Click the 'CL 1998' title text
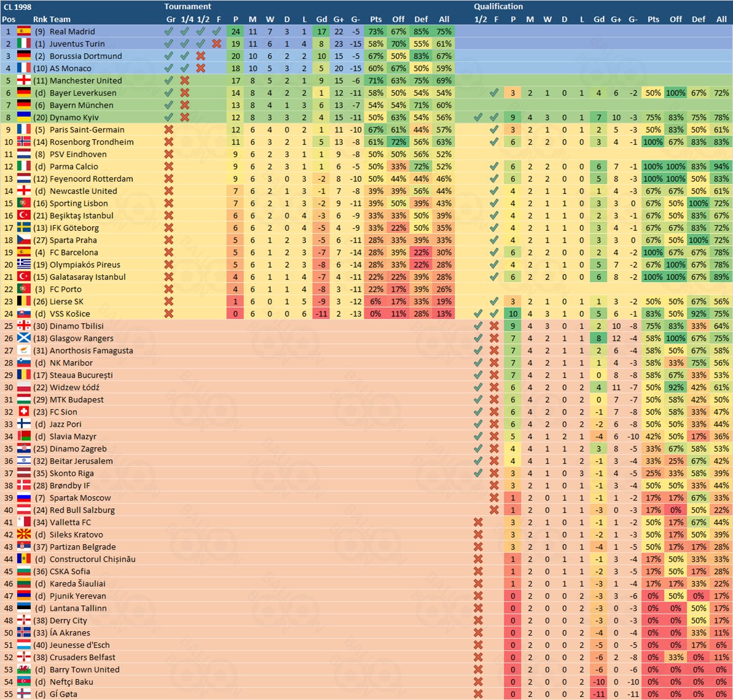The height and width of the screenshot is (700, 733). (17, 7)
